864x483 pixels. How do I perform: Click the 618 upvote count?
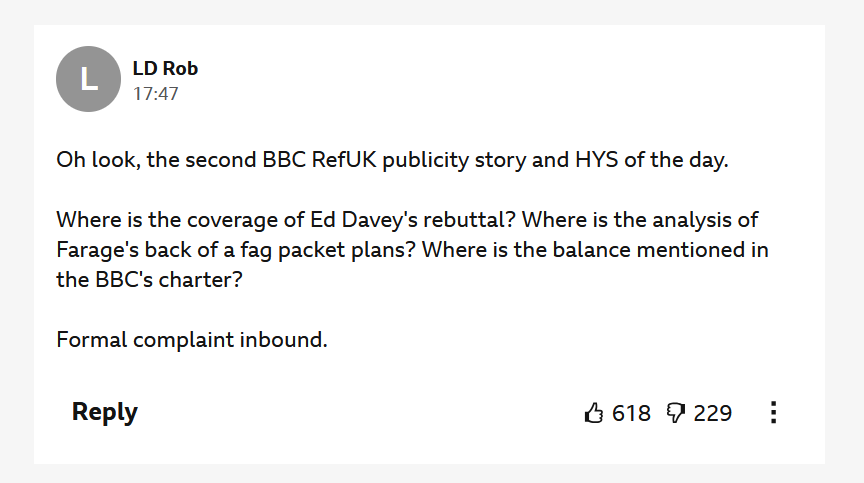(631, 413)
